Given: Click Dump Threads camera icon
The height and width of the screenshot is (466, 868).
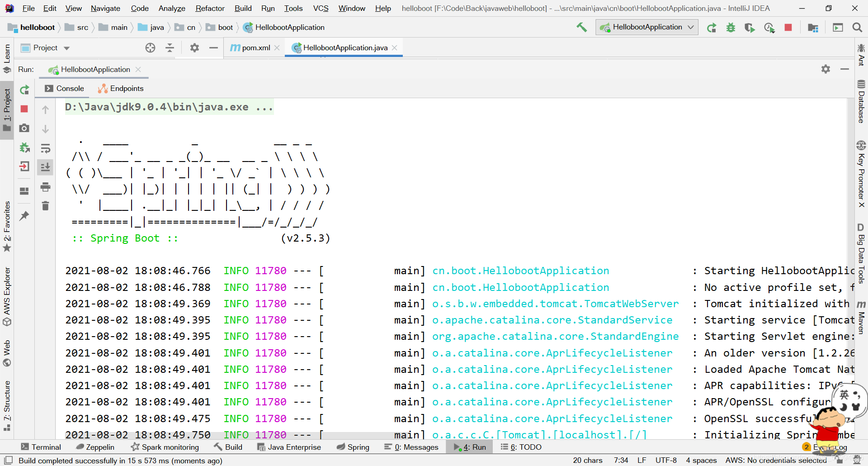Looking at the screenshot, I should [x=24, y=128].
